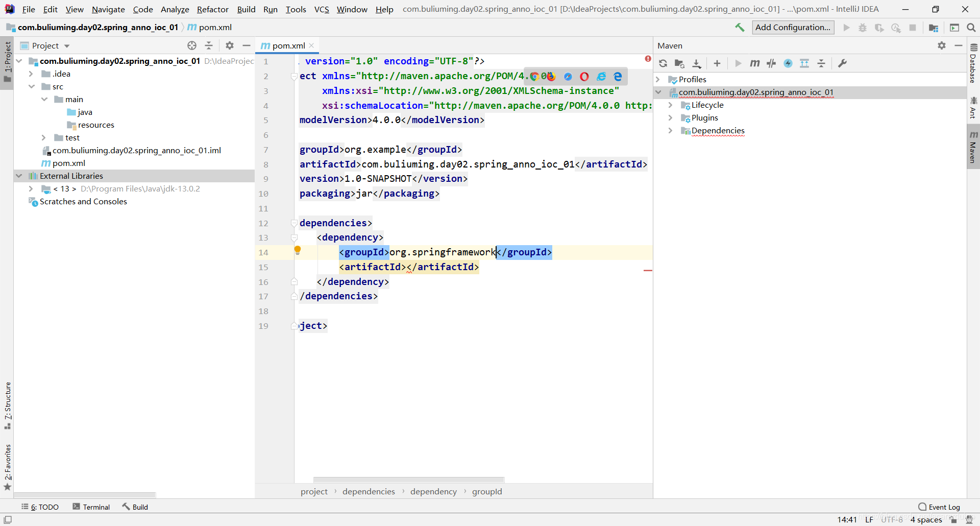This screenshot has width=980, height=526.
Task: Click Show Dependencies icon in Maven toolbar
Action: tap(804, 63)
